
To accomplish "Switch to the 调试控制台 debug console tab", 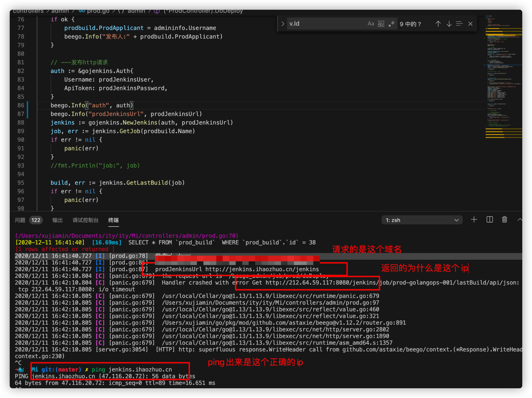I will (x=85, y=220).
